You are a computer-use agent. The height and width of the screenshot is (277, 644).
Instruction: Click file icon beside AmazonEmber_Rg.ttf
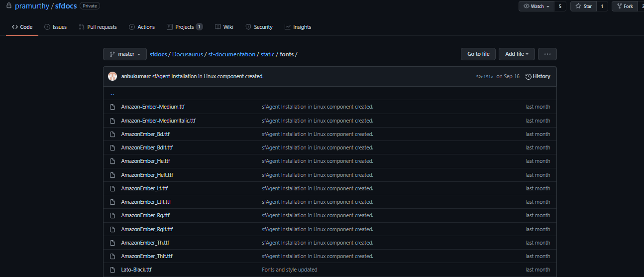point(112,215)
